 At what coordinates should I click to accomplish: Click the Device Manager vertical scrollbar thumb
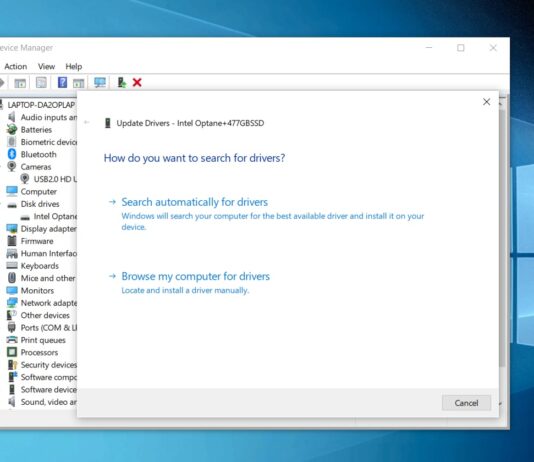[x=502, y=238]
